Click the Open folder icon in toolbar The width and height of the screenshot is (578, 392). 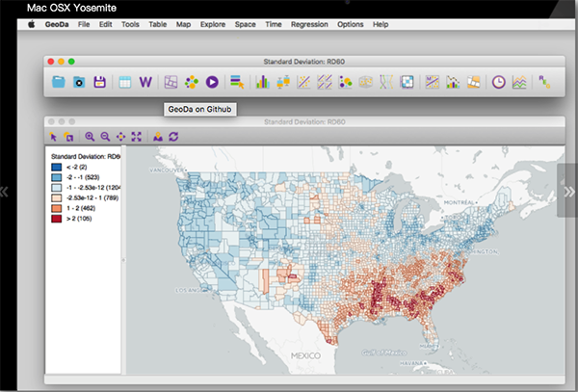click(59, 83)
